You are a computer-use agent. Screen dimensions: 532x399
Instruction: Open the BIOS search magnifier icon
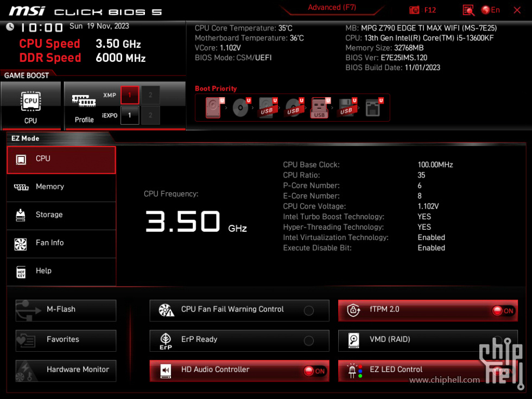(468, 10)
